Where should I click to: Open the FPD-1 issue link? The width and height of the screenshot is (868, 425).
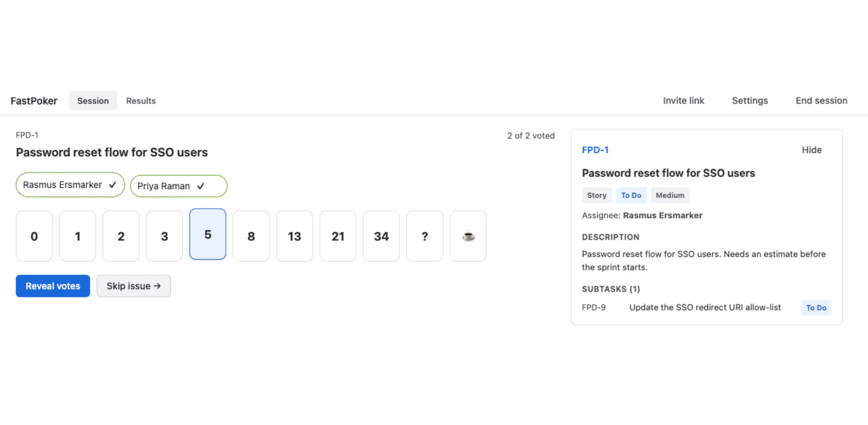point(595,150)
